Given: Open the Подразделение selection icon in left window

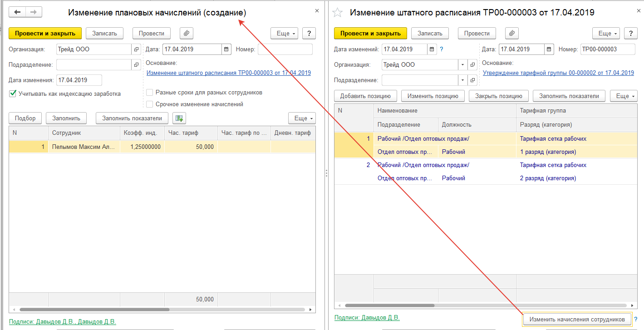Looking at the screenshot, I should pos(137,65).
